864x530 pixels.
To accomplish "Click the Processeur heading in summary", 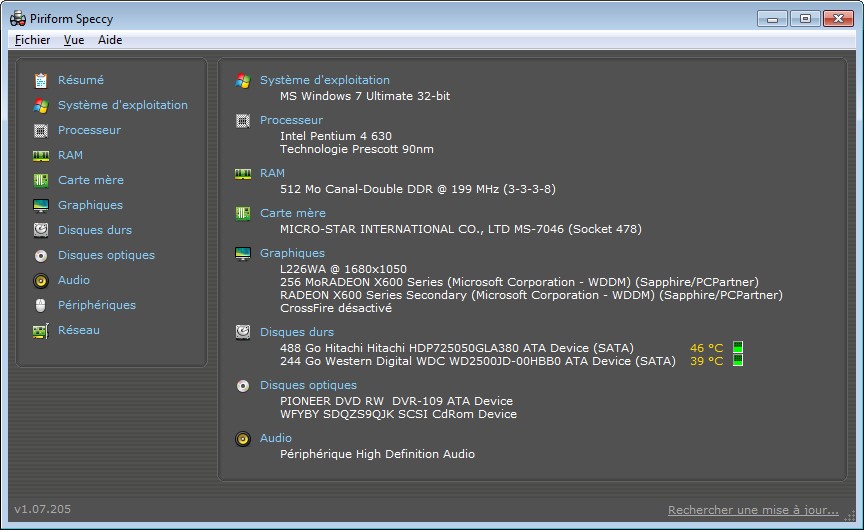I will [291, 120].
